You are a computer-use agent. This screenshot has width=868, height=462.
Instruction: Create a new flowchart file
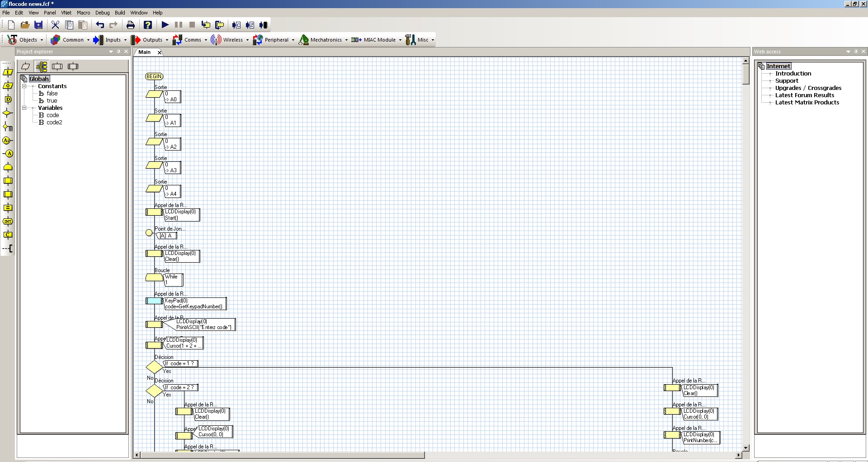coord(11,25)
